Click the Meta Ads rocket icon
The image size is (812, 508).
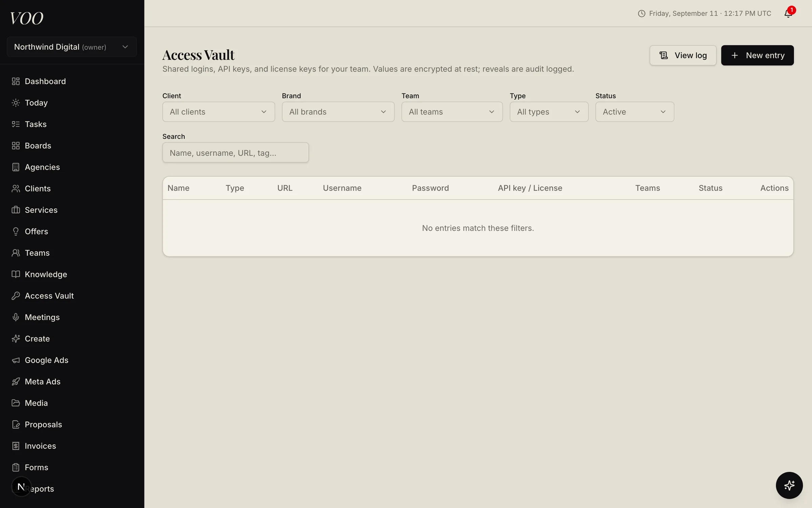coord(16,381)
